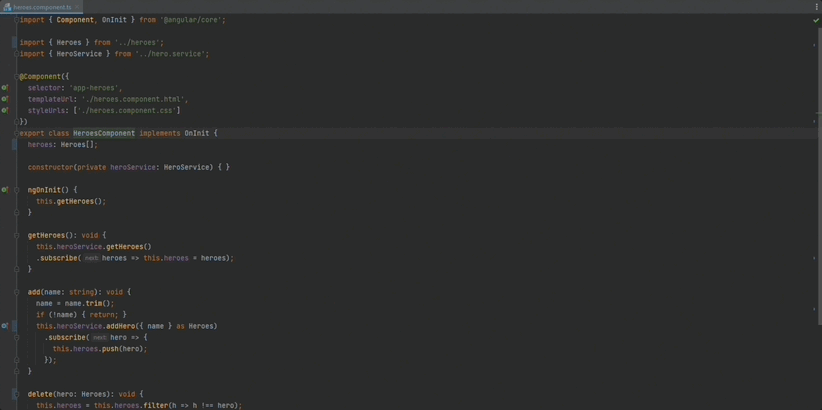822x410 pixels.
Task: Click the 'heroes: Heroes[];' property declaration
Action: 63,145
